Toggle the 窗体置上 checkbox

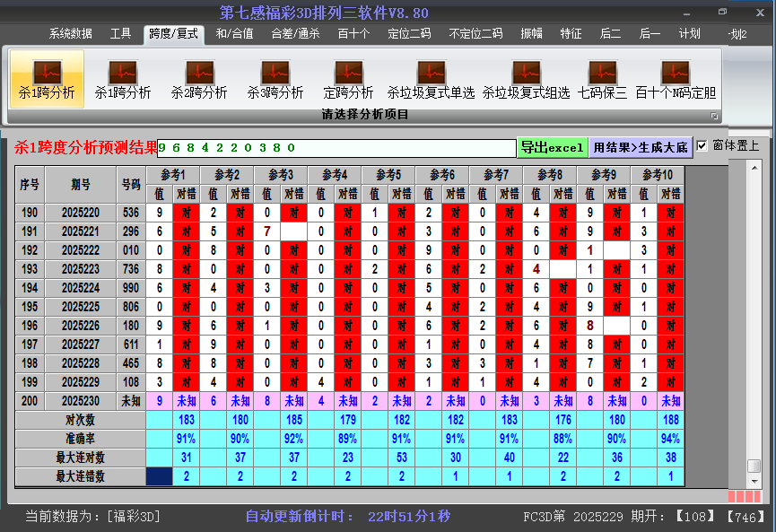[702, 145]
